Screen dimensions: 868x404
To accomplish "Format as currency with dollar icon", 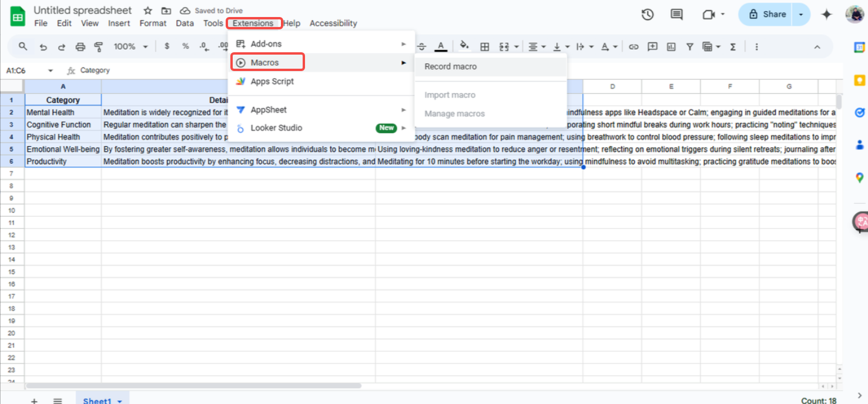I will tap(167, 46).
